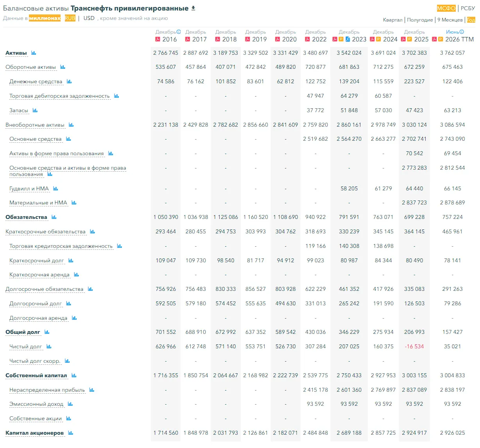Download the Транснефть balance sheet via title icon
Screen dimensions: 480x448
coord(193,8)
